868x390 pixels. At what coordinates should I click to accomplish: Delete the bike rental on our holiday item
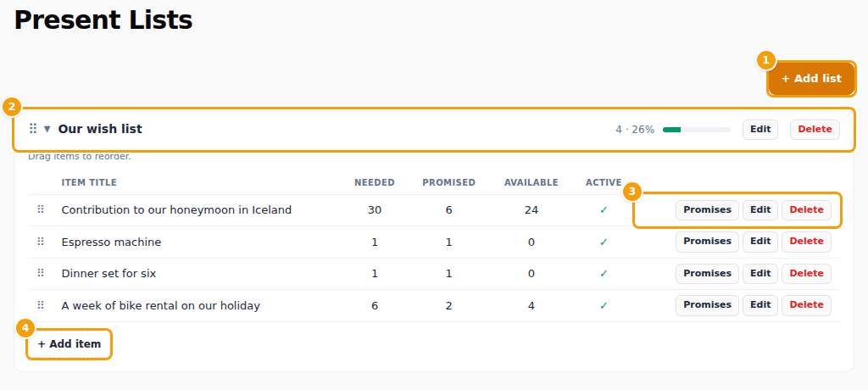[x=806, y=305]
